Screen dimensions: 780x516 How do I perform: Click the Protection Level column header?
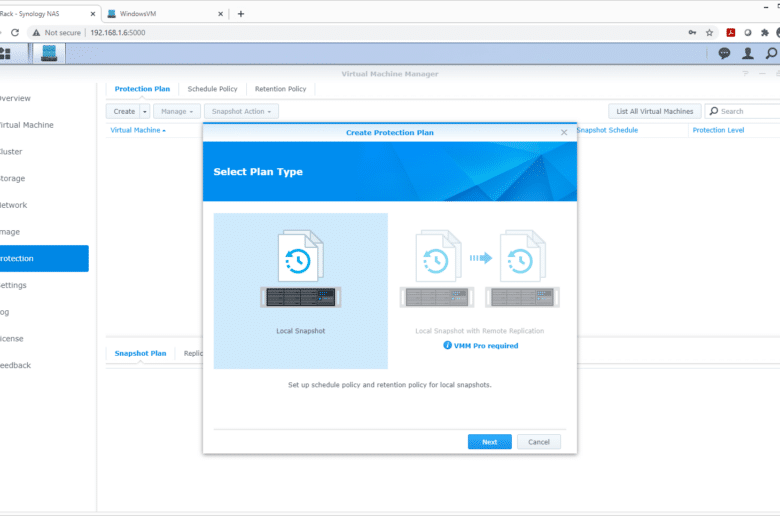(718, 130)
